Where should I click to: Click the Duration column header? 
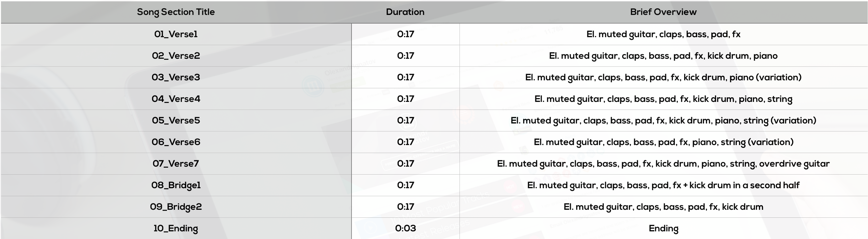pos(405,12)
